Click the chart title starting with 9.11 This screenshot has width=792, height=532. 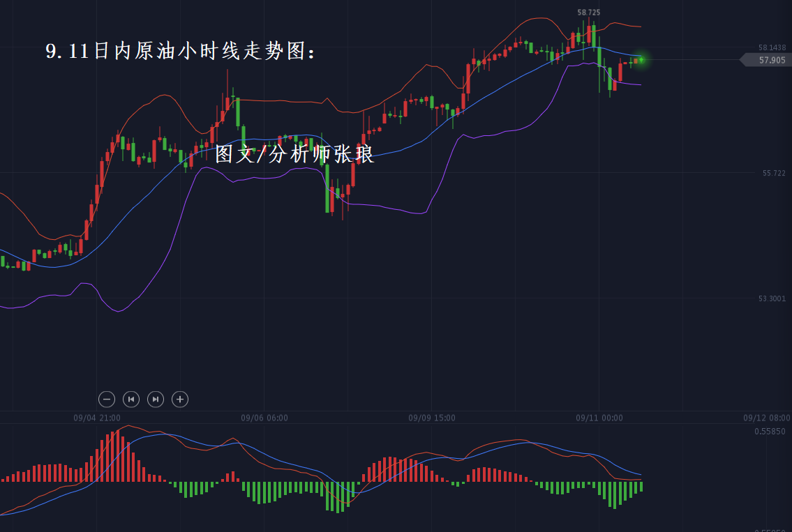pos(181,52)
